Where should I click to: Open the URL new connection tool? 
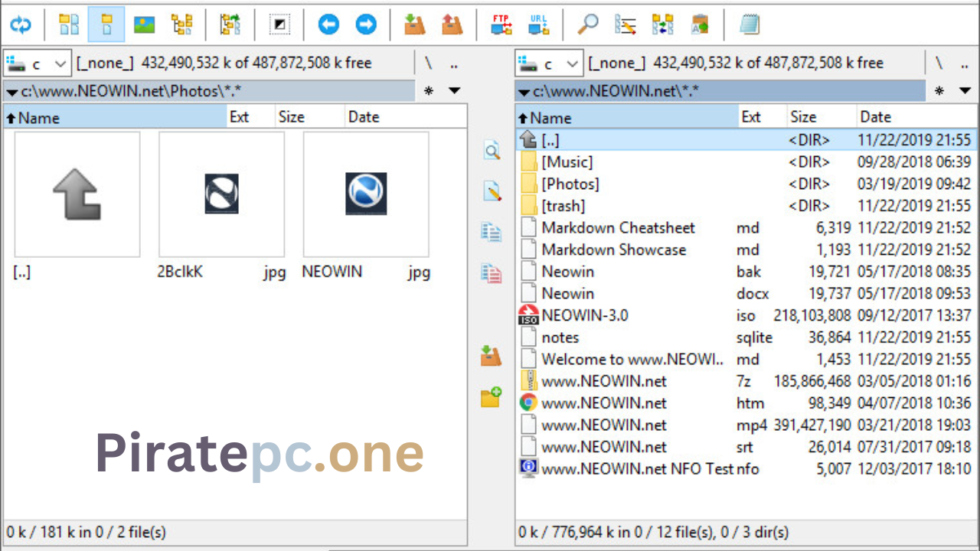click(539, 25)
